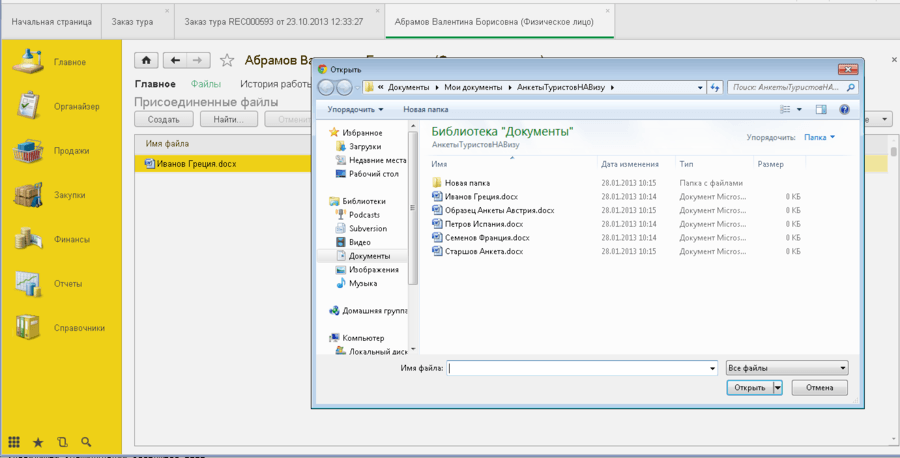Open the Открыть button split arrow

[x=778, y=388]
